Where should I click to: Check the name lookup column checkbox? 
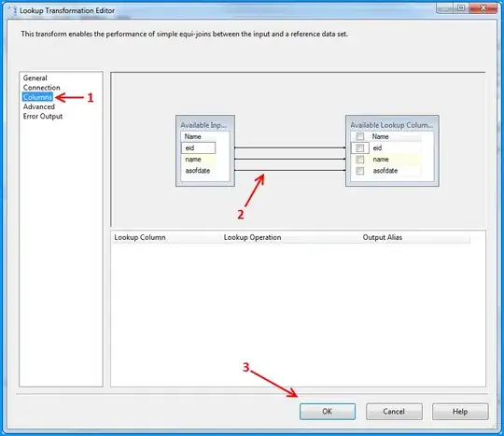(360, 160)
